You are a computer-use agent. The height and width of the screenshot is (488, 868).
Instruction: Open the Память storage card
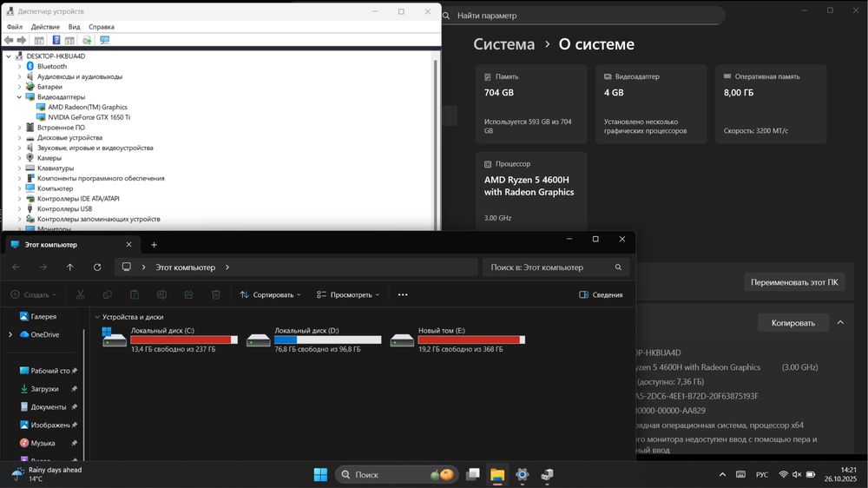[531, 104]
